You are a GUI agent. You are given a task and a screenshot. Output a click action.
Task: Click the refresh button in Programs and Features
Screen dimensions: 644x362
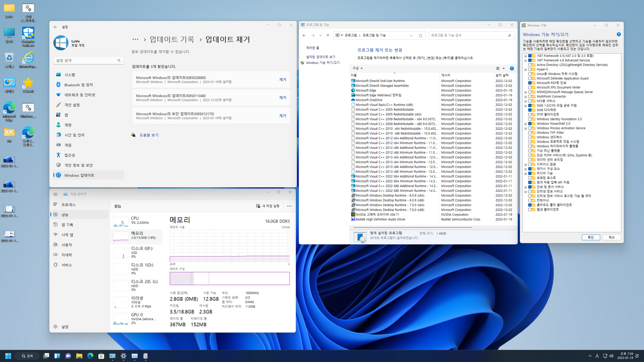coord(421,36)
